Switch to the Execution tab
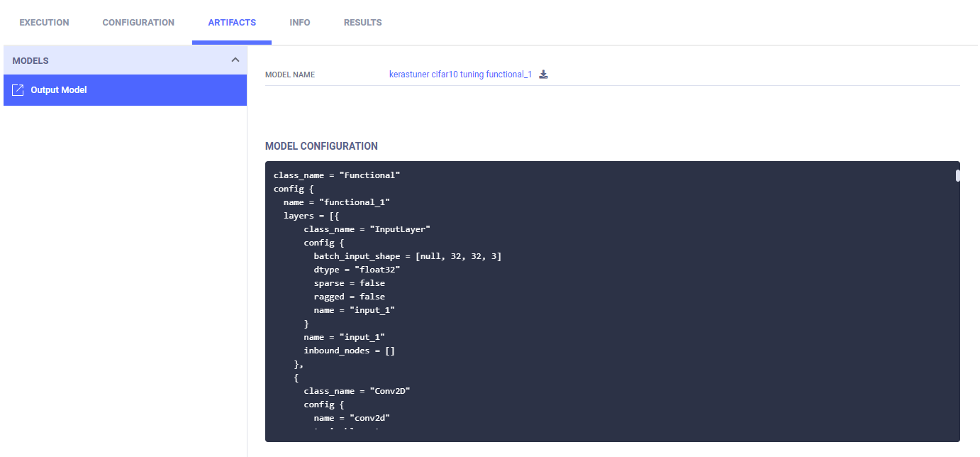 44,23
